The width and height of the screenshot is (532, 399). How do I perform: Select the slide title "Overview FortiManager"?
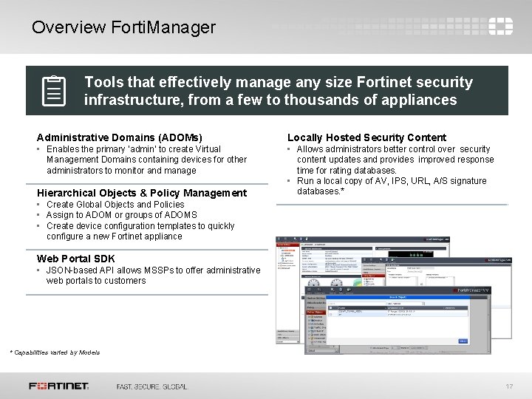coord(123,27)
